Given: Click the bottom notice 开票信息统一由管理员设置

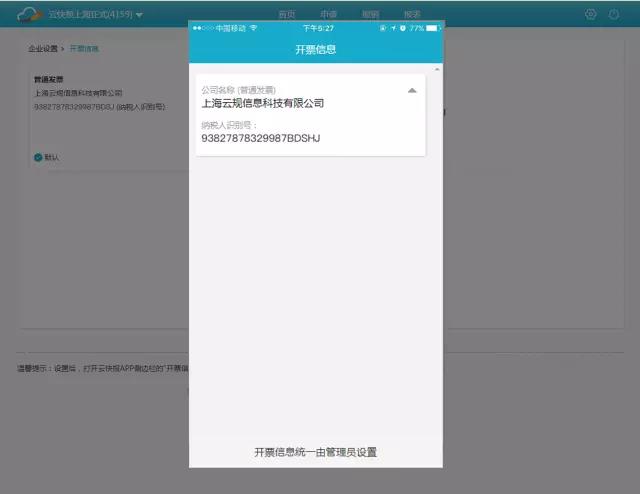Looking at the screenshot, I should pos(316,452).
